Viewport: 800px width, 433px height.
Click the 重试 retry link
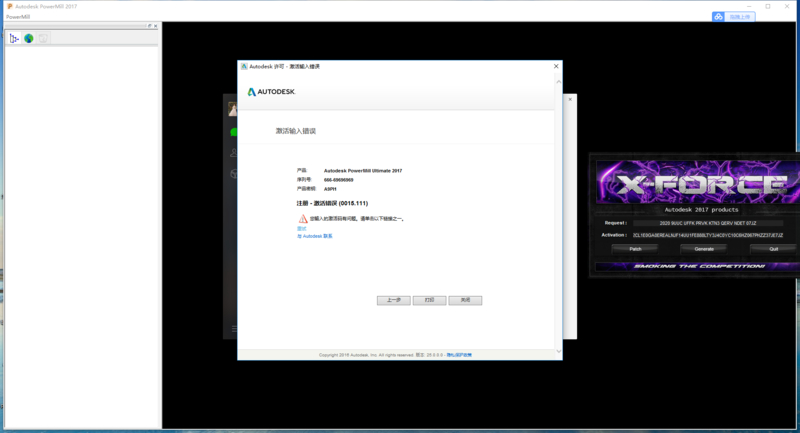coord(302,229)
